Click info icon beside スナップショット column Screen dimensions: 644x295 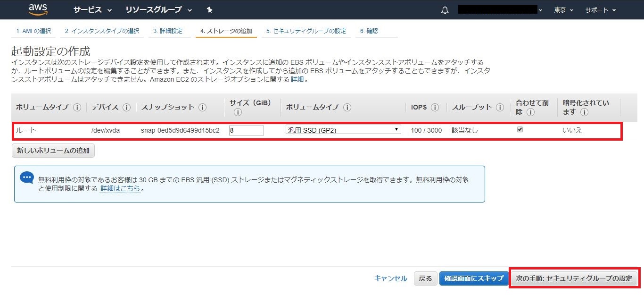point(202,107)
